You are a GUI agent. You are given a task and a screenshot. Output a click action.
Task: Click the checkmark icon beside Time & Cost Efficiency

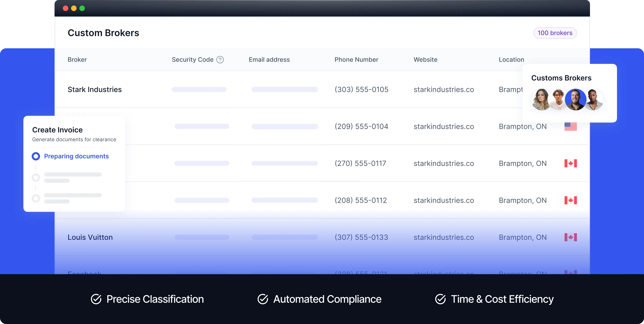(x=440, y=299)
